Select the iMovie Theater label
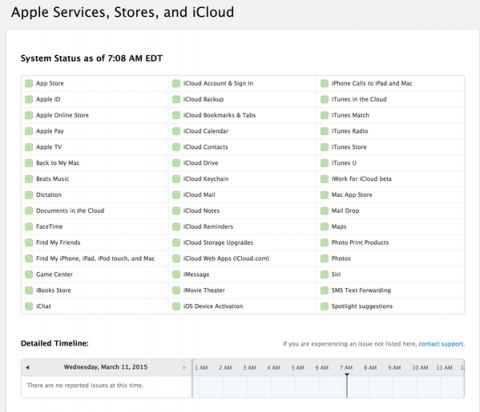This screenshot has height=412, width=480. click(x=204, y=290)
